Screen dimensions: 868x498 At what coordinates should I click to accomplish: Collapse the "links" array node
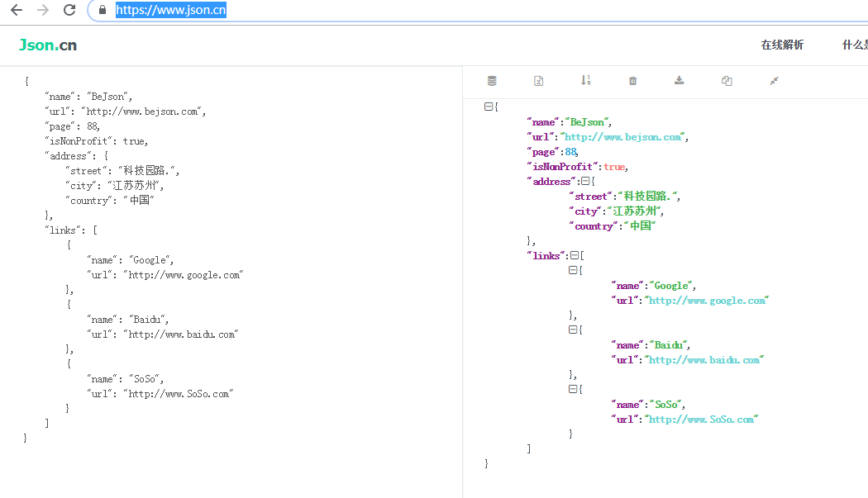[575, 255]
